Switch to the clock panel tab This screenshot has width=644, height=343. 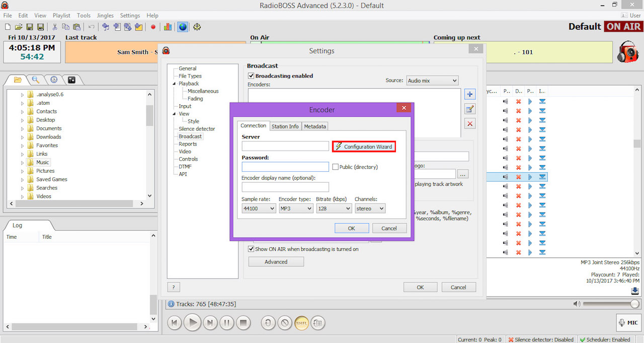click(54, 80)
